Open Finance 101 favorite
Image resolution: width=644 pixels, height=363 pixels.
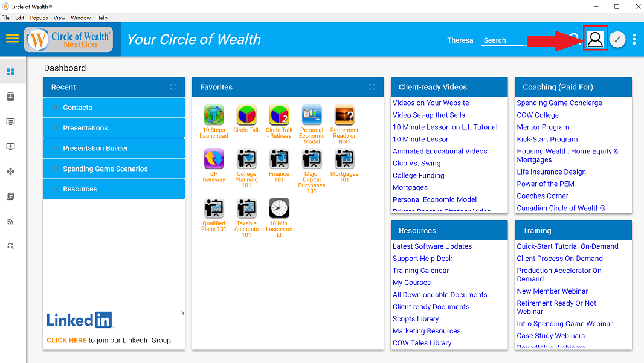click(279, 165)
